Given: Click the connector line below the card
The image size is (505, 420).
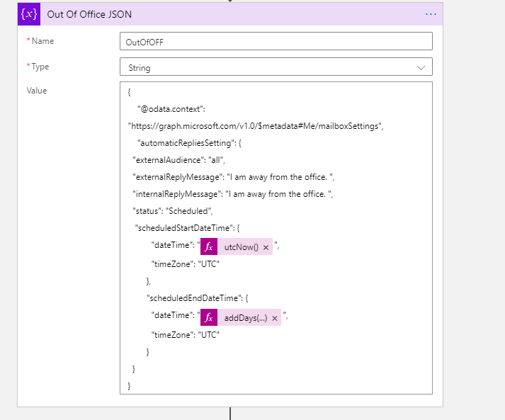Looking at the screenshot, I should pos(230,414).
